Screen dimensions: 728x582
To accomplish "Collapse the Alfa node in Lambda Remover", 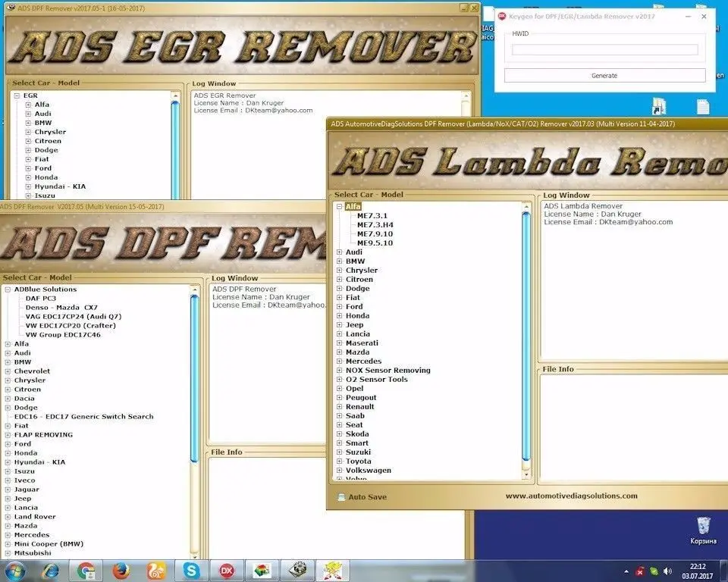I will (x=337, y=205).
